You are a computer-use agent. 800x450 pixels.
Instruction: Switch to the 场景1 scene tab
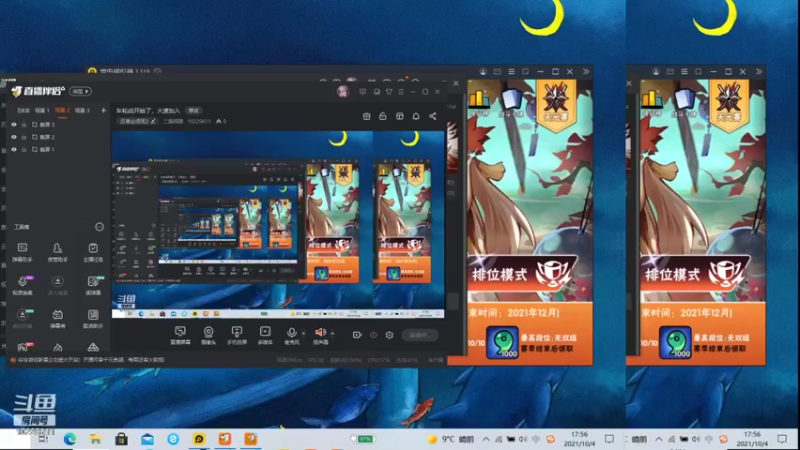[42, 110]
